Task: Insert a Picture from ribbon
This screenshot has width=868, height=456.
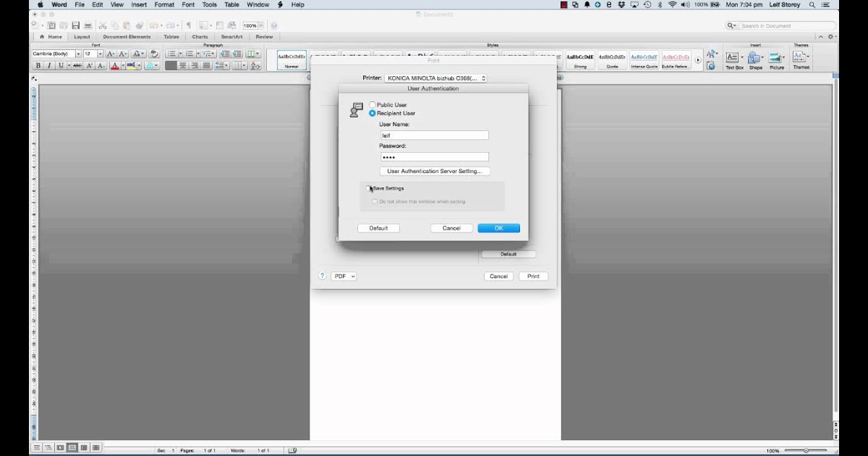Action: click(x=777, y=59)
